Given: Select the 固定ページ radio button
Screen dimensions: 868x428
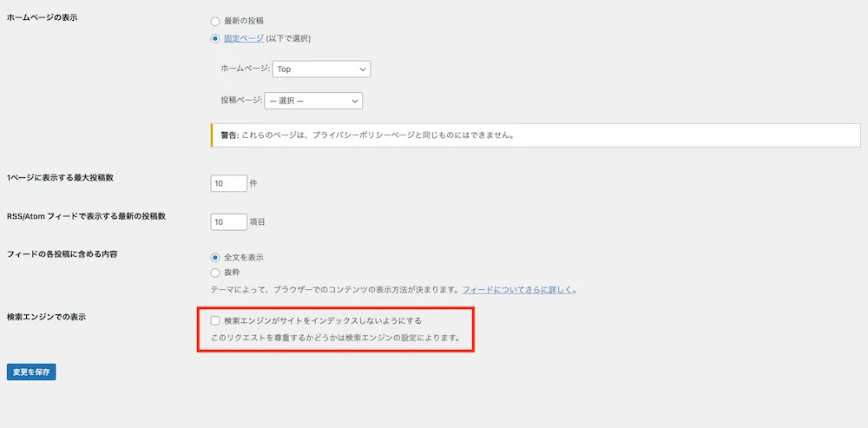Looking at the screenshot, I should click(x=215, y=39).
